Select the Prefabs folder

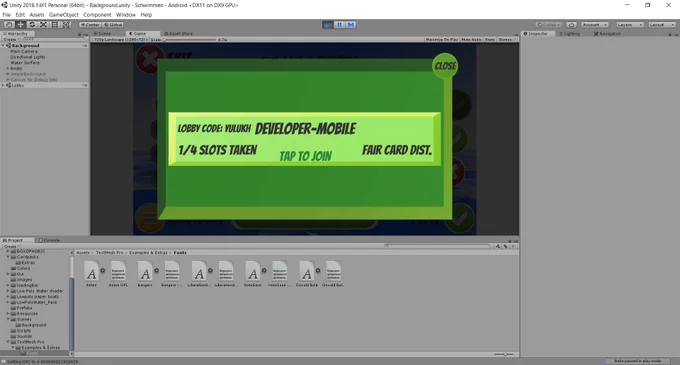click(21, 308)
